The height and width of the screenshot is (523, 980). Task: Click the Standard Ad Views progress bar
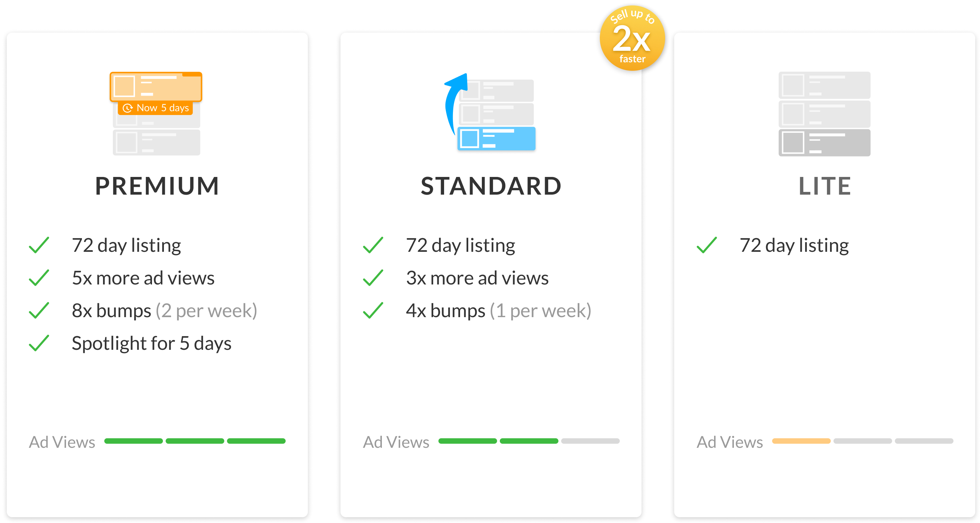(x=529, y=441)
